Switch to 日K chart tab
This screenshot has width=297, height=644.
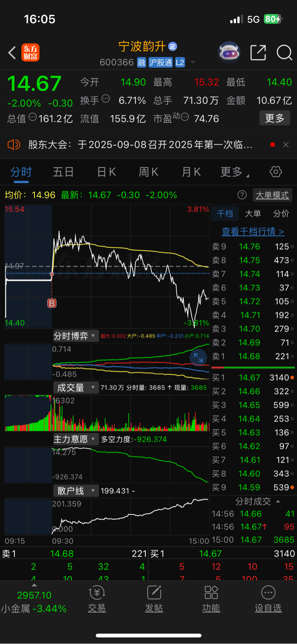(106, 172)
